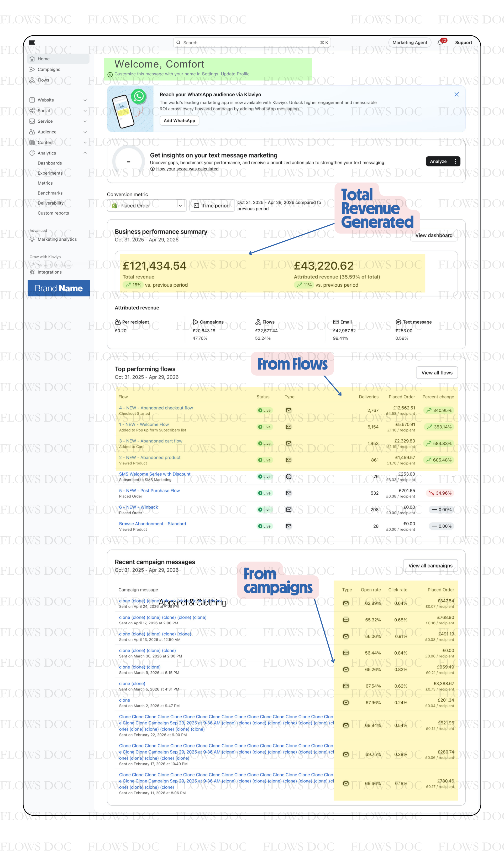The width and height of the screenshot is (504, 851).
Task: Collapse the Analytics sidebar section
Action: coord(85,153)
